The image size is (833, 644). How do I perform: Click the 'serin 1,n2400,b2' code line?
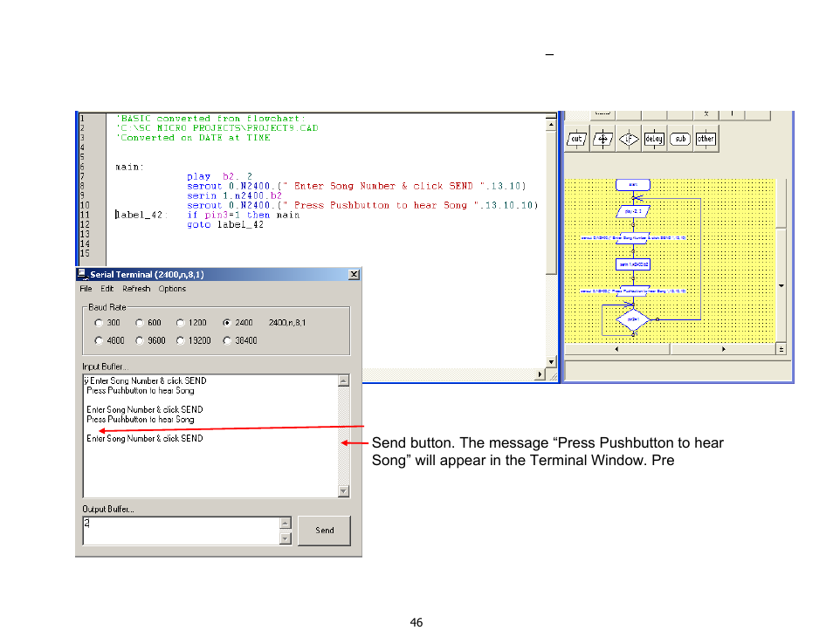click(234, 196)
